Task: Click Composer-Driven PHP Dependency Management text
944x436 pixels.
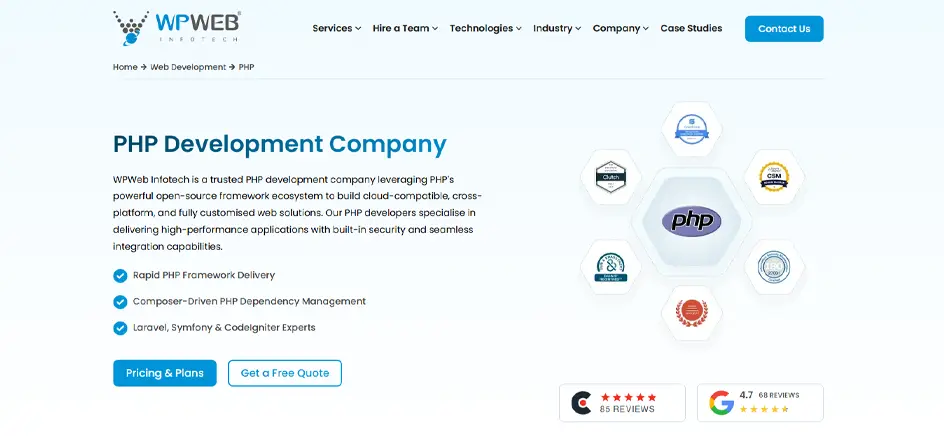Action: point(249,301)
